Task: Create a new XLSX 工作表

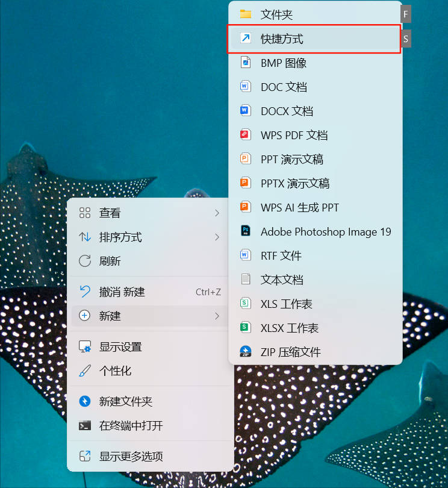Action: pyautogui.click(x=315, y=328)
